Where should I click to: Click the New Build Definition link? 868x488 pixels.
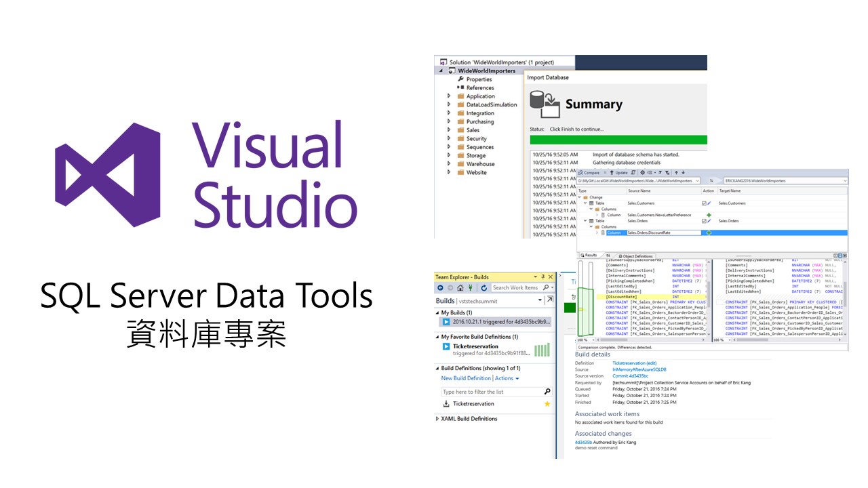point(466,378)
